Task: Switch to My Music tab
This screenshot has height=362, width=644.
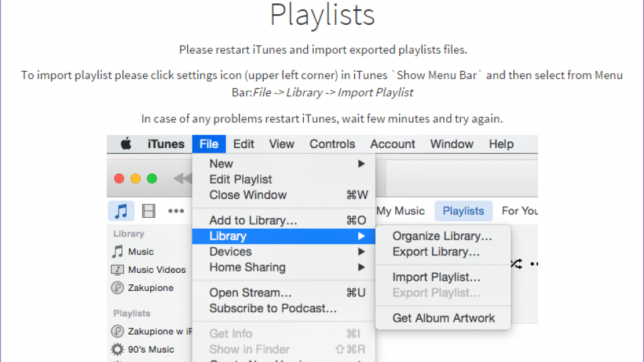Action: (x=400, y=211)
